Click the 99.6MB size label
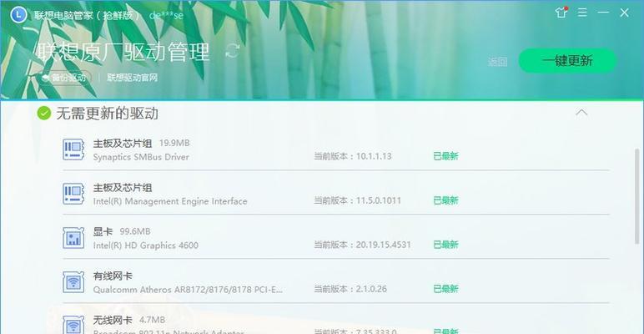This screenshot has width=644, height=334. tap(135, 231)
